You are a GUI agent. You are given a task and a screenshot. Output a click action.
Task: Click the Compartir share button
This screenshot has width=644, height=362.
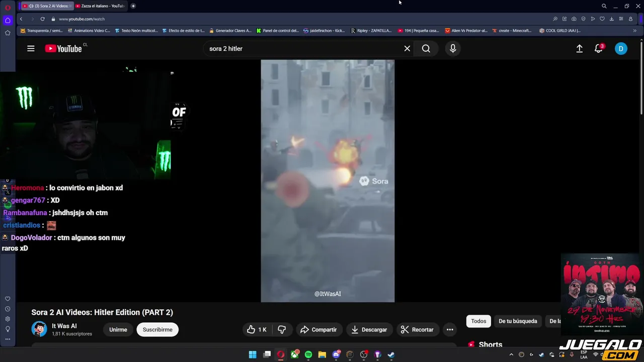click(318, 329)
